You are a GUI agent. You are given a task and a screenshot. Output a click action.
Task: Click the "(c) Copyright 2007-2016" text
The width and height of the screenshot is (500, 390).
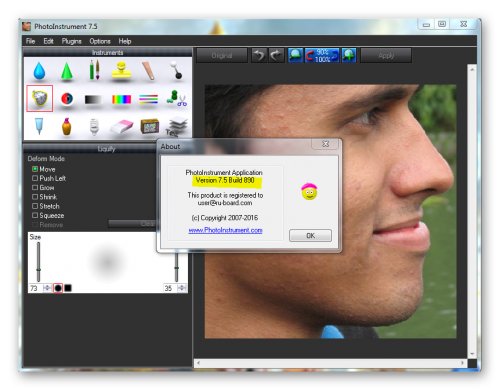point(225,218)
